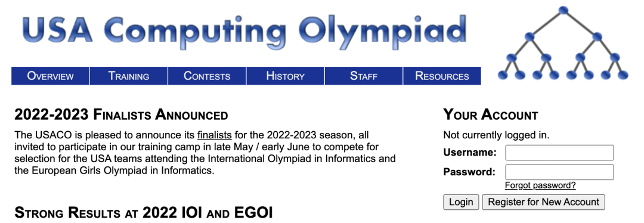Go to the Contests page
644x223 pixels.
[x=207, y=76]
